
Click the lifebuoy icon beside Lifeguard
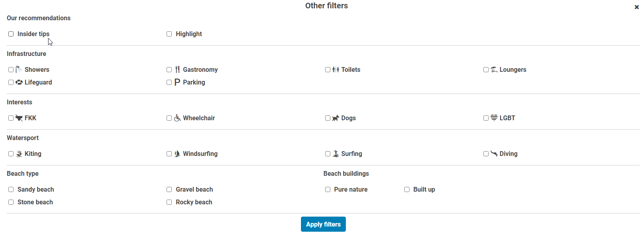(19, 82)
